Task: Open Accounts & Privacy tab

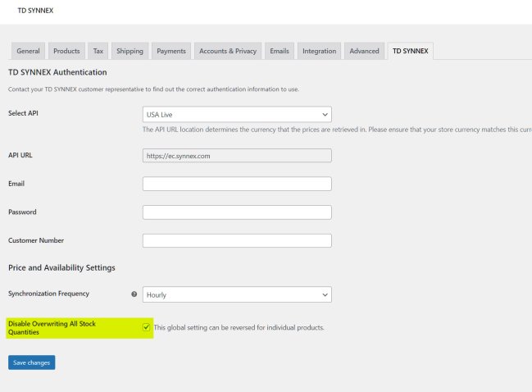Action: pyautogui.click(x=228, y=51)
